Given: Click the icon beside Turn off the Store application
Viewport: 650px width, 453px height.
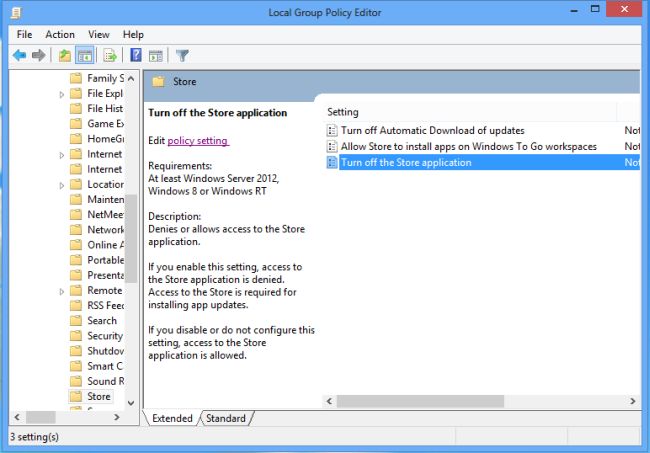Looking at the screenshot, I should tap(332, 162).
